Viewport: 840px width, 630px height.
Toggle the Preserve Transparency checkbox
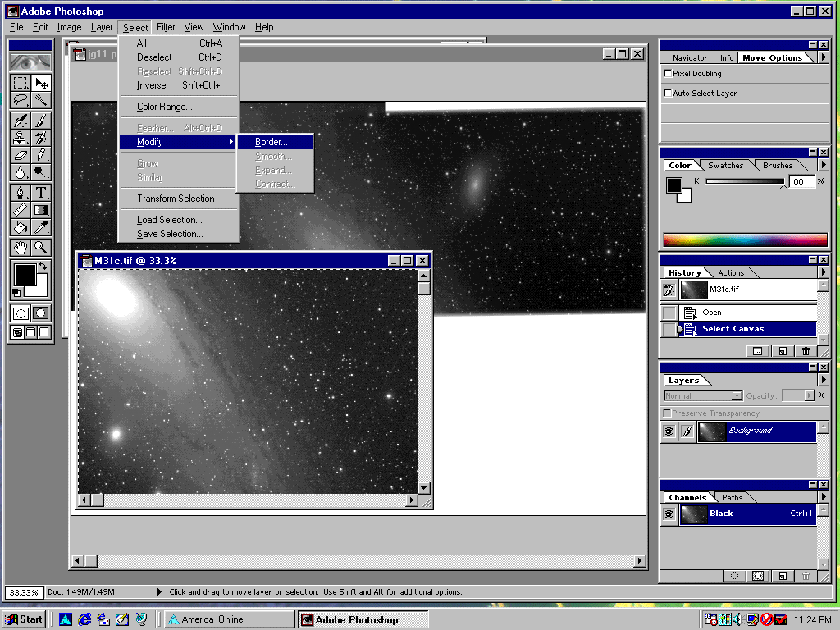(x=668, y=413)
